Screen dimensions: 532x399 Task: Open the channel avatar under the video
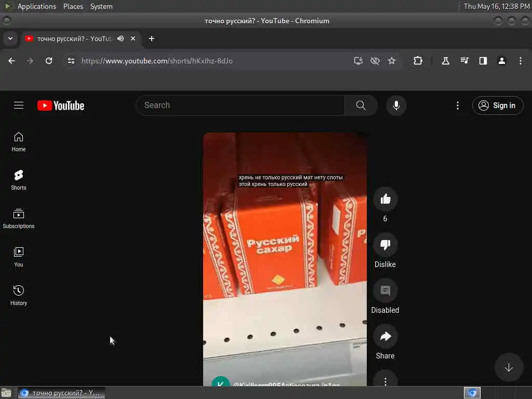(220, 381)
